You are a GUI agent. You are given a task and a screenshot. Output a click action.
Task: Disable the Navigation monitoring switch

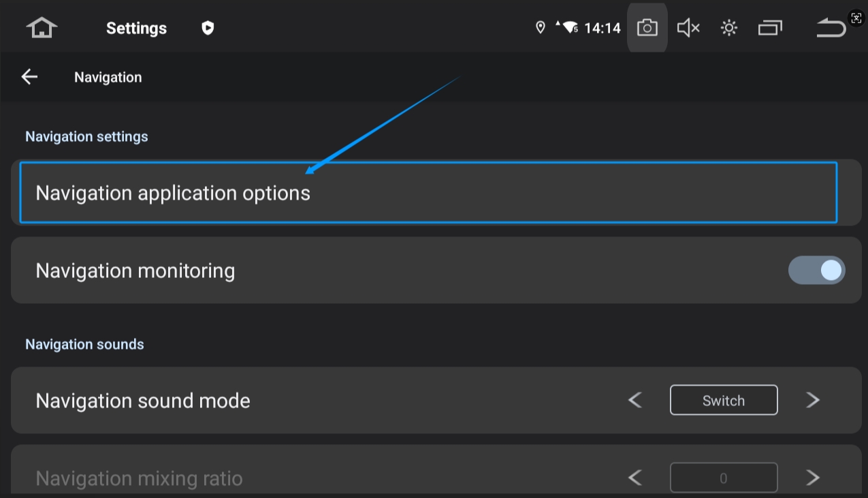pyautogui.click(x=816, y=270)
